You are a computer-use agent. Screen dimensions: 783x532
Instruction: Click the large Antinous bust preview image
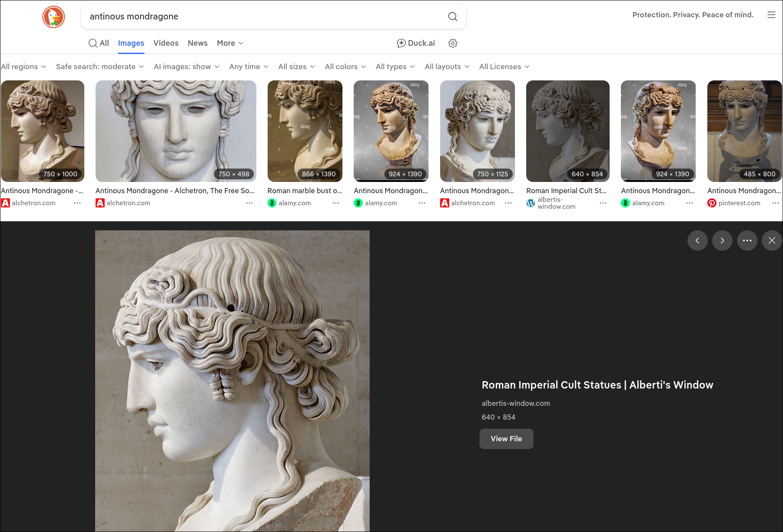[x=232, y=381]
